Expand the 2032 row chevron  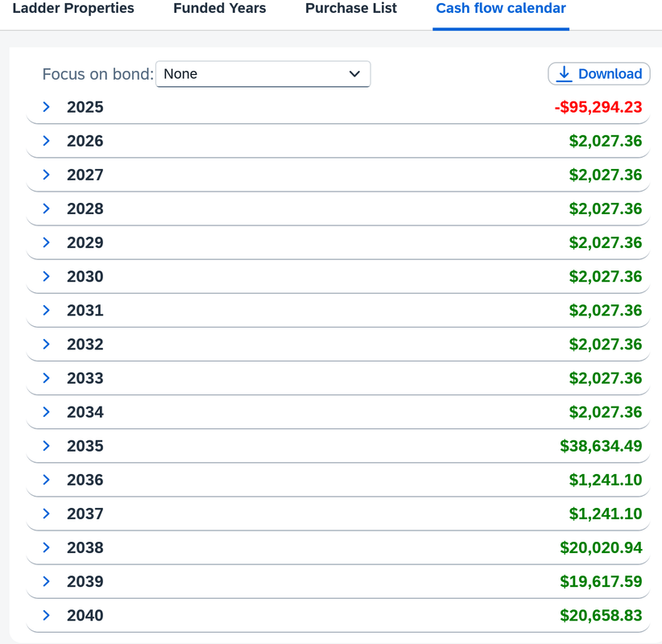47,344
